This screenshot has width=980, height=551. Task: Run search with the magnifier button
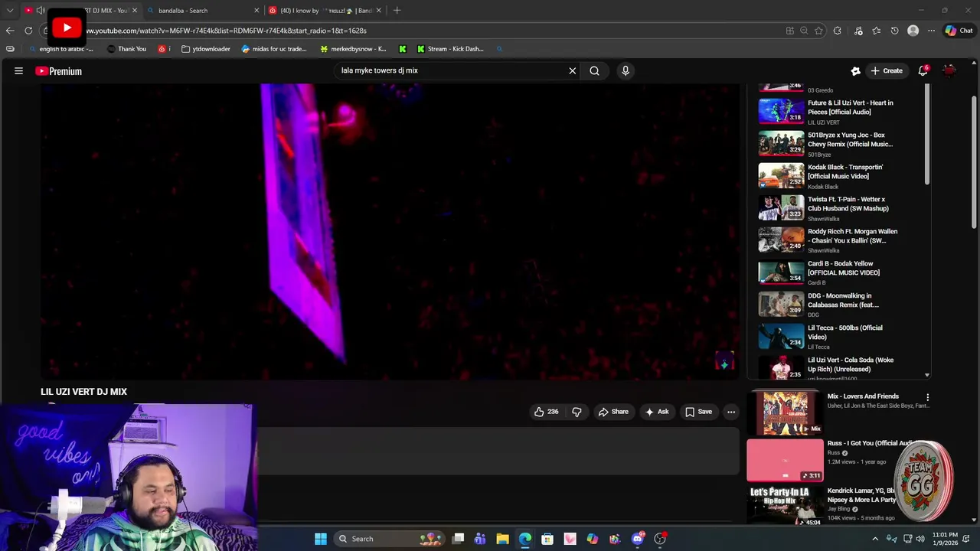(x=594, y=70)
